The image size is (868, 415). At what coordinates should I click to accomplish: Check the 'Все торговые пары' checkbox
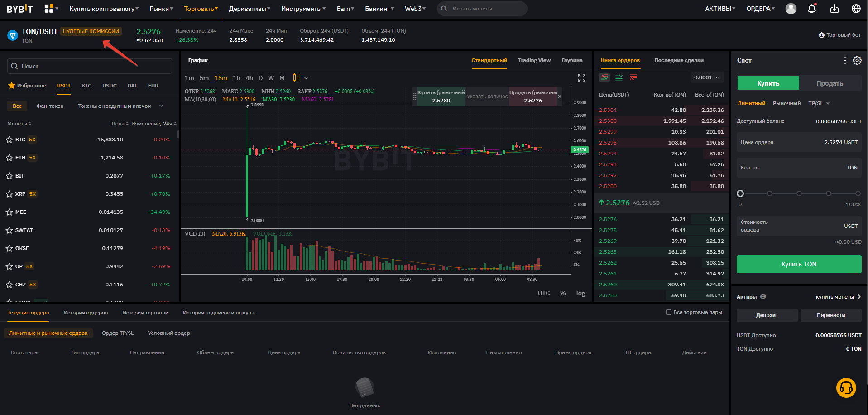tap(669, 312)
